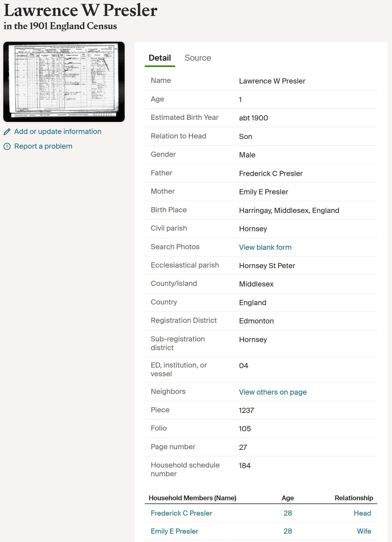Click the Wife relationship link
The width and height of the screenshot is (392, 542).
(x=364, y=531)
